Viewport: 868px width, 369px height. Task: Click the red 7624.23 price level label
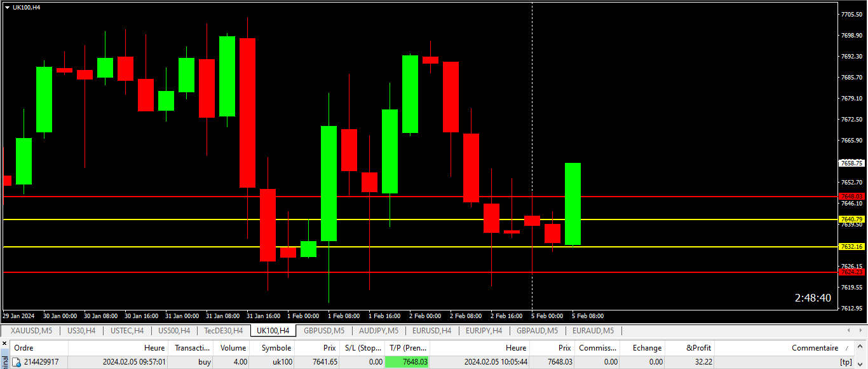coord(851,272)
